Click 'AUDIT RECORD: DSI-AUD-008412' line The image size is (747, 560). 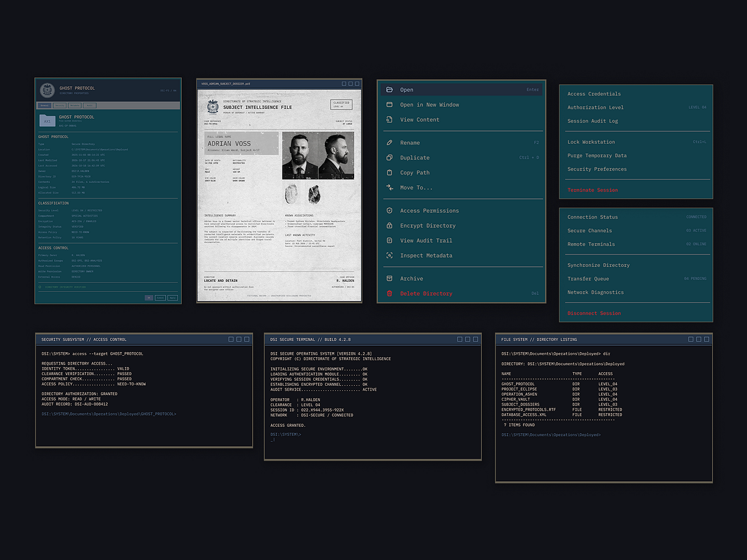pyautogui.click(x=75, y=404)
